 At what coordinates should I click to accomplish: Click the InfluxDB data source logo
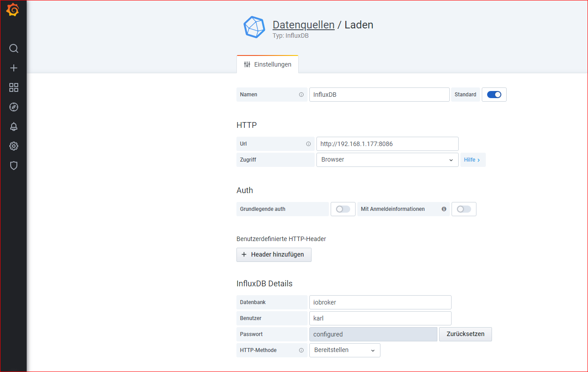pos(254,28)
